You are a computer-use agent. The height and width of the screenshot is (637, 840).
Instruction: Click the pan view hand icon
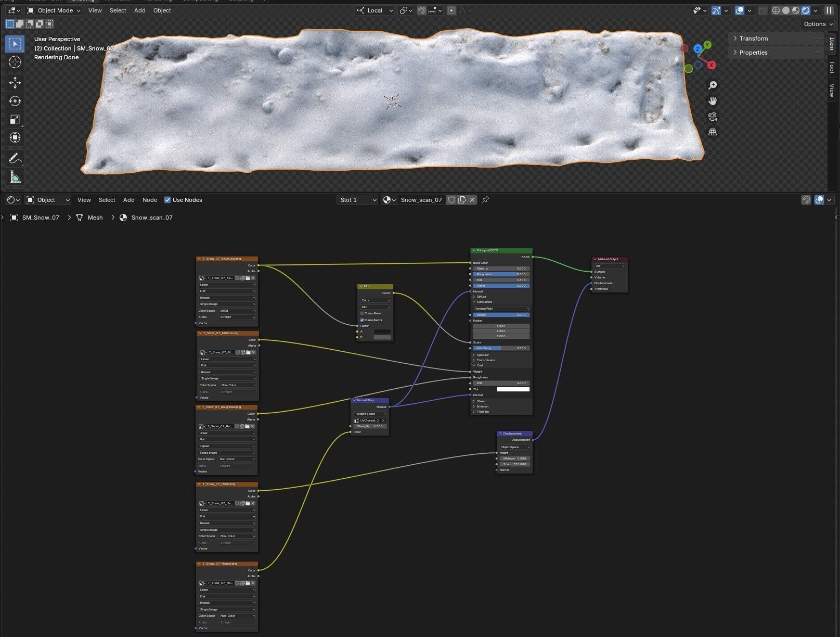coord(713,101)
